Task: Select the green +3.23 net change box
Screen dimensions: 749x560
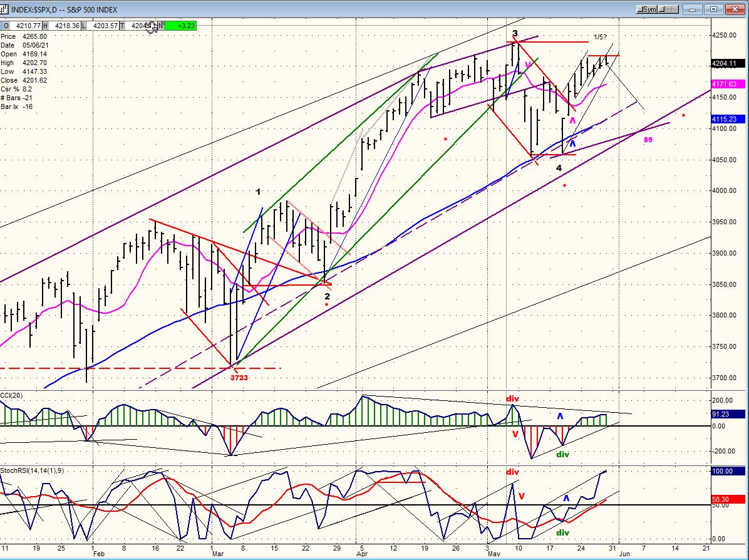Action: pos(181,26)
